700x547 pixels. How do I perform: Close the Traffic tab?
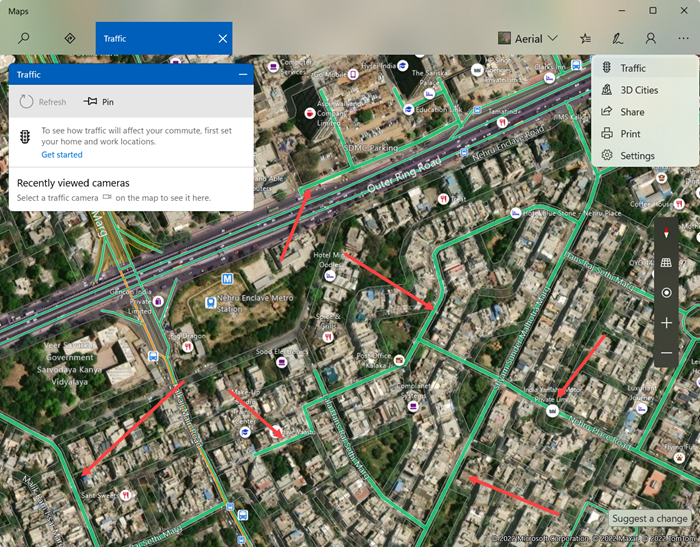click(223, 39)
